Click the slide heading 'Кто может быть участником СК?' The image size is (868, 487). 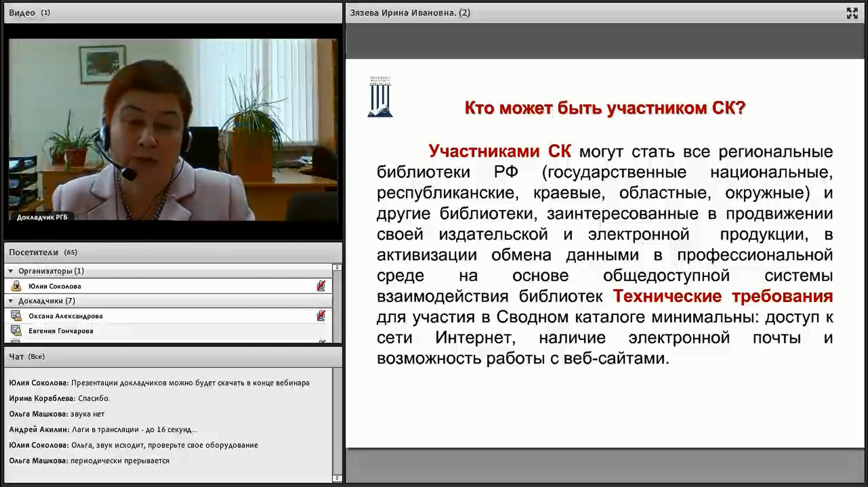[x=605, y=108]
